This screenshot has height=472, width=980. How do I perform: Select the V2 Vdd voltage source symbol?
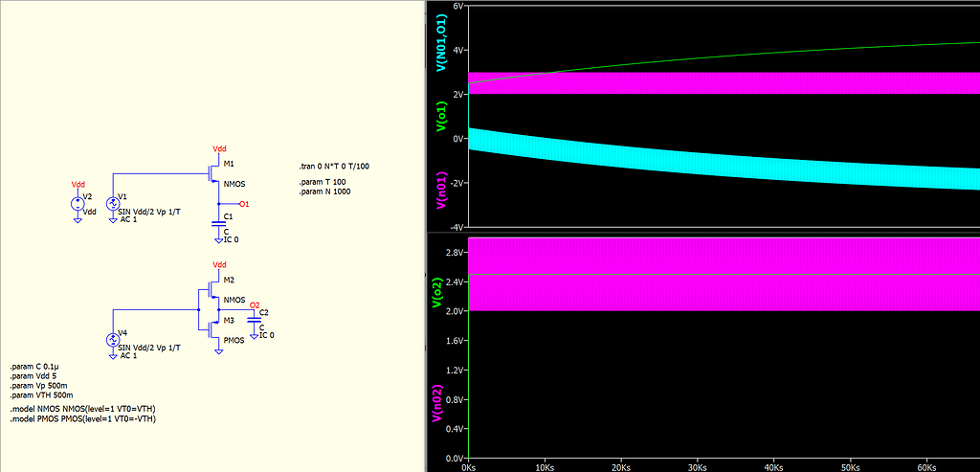tap(78, 203)
